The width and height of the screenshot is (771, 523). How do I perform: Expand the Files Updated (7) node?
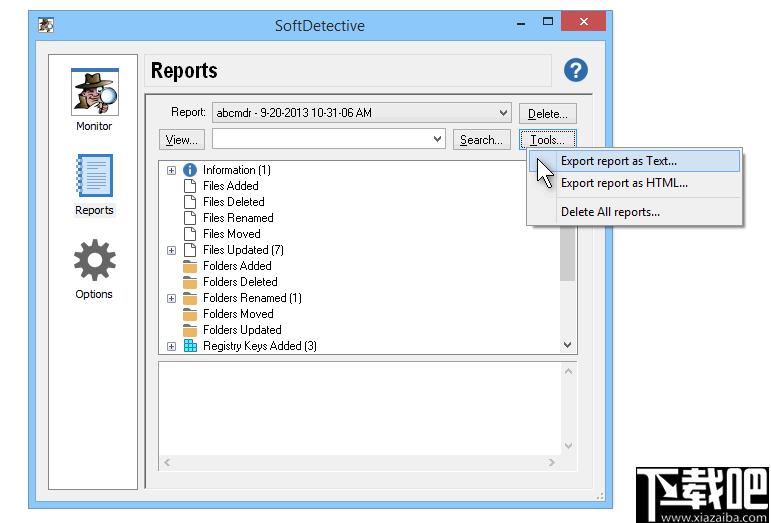[171, 250]
